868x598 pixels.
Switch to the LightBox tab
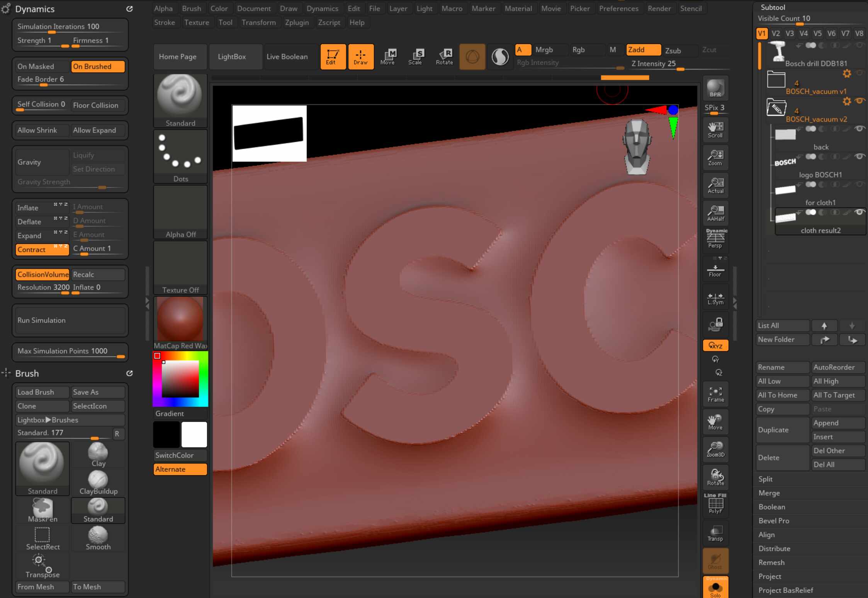pos(232,57)
